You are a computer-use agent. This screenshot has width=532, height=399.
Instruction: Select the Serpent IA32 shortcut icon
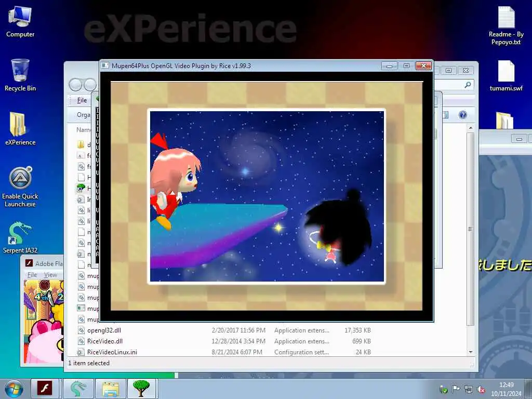click(x=20, y=237)
